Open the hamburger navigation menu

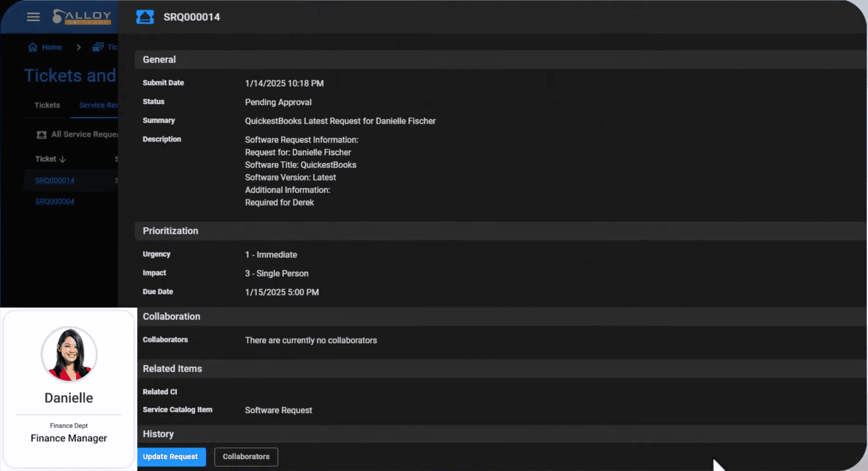click(x=33, y=17)
